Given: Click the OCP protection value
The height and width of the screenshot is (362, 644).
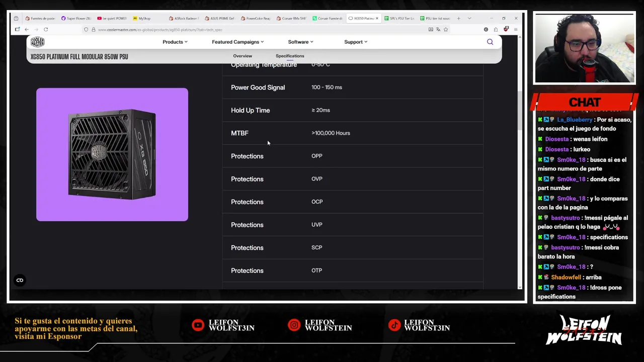Looking at the screenshot, I should click(x=317, y=202).
